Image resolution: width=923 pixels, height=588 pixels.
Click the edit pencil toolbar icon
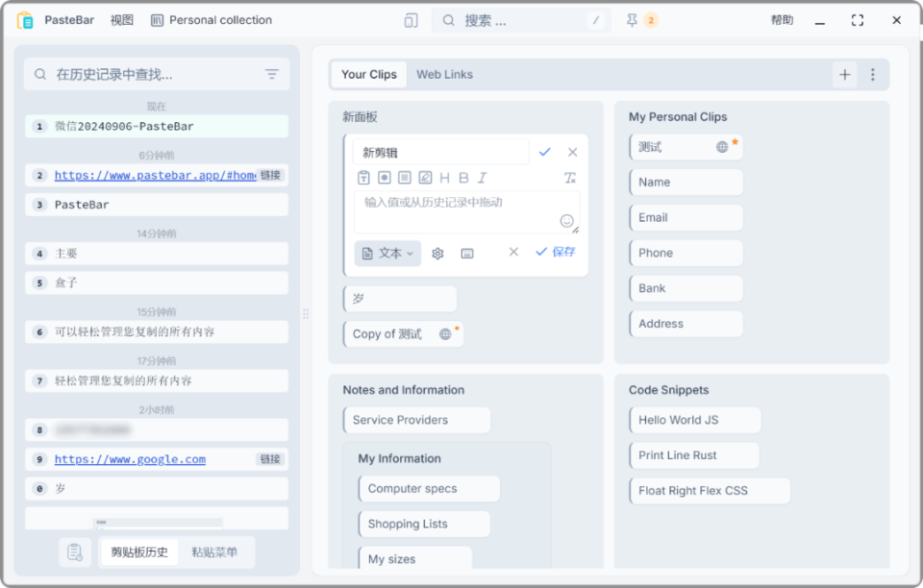[425, 178]
